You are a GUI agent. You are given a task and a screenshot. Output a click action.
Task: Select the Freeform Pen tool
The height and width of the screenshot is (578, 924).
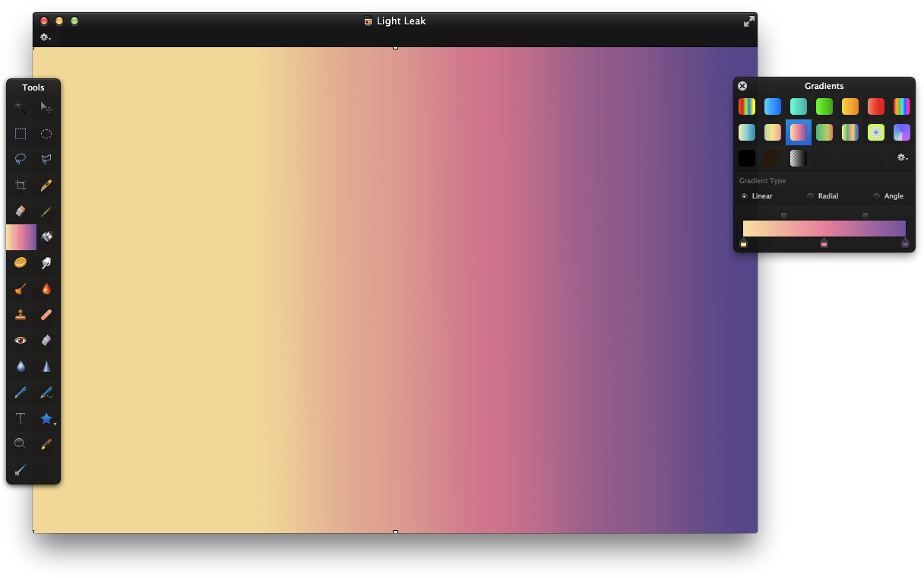[46, 392]
